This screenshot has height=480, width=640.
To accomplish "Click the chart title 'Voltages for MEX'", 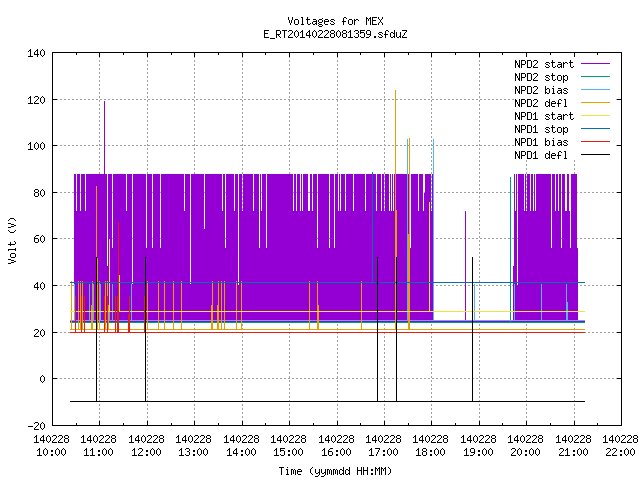I will (335, 21).
